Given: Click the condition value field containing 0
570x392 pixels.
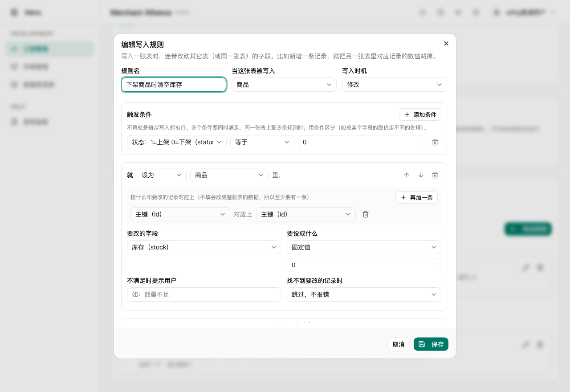Looking at the screenshot, I should (x=362, y=142).
